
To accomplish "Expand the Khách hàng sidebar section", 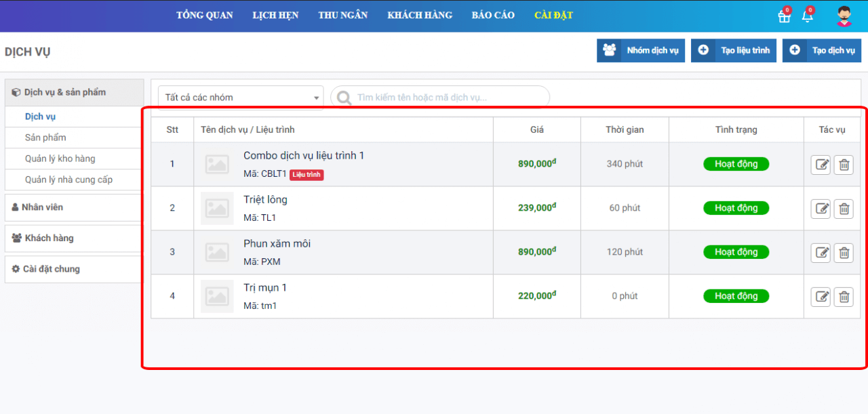I will (x=73, y=239).
